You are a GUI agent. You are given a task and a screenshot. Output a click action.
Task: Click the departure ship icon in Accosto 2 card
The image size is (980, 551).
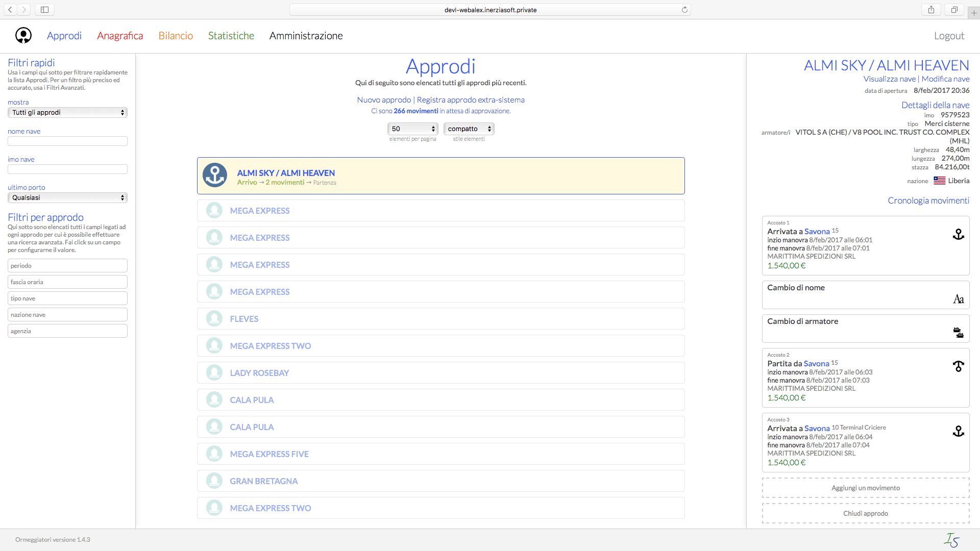pos(959,366)
